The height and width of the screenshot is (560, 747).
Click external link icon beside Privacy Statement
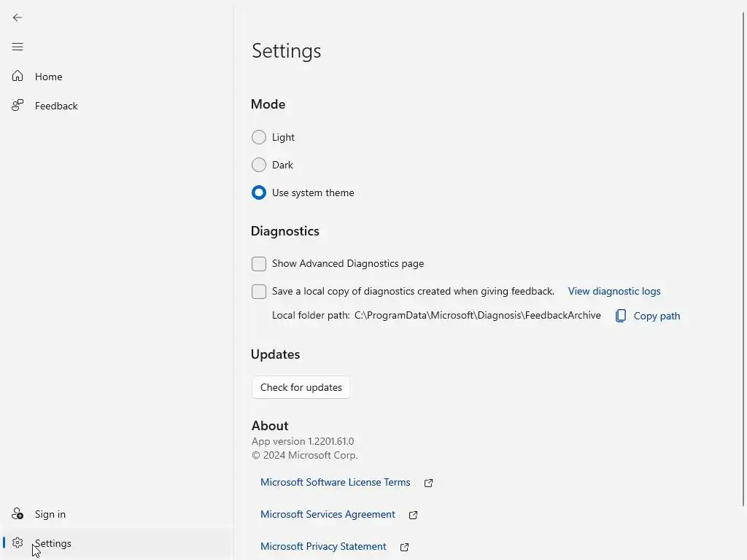pos(405,547)
